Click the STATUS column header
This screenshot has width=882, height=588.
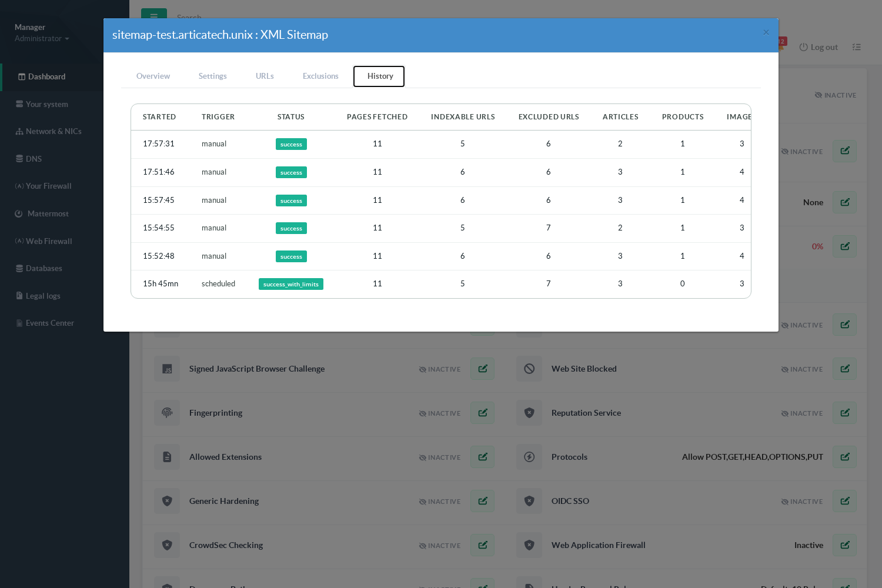coord(291,117)
